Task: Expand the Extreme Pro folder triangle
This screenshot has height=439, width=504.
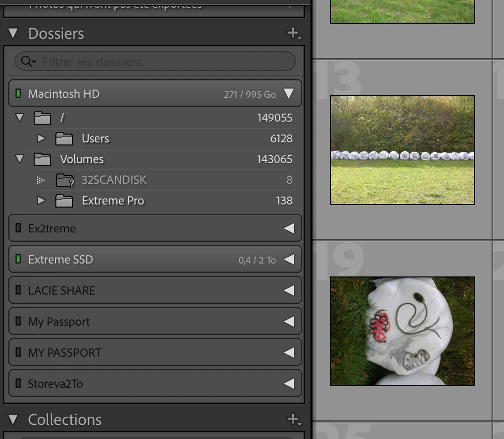Action: coord(41,200)
